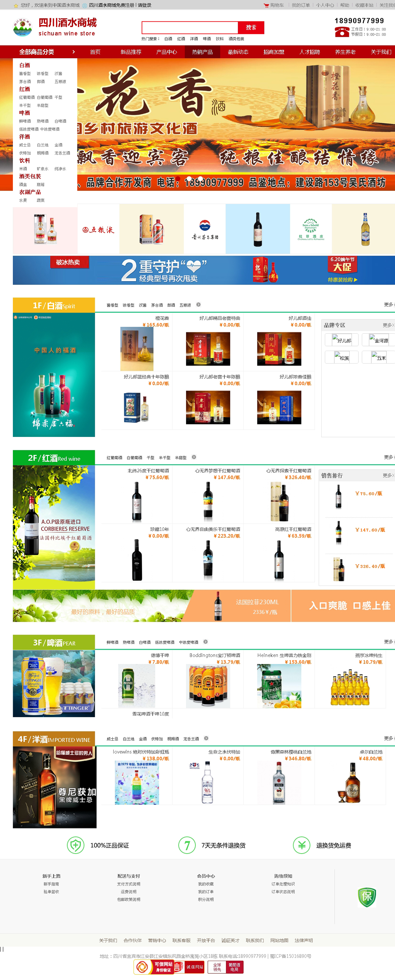The height and width of the screenshot is (980, 395).
Task: Click the 100% genuine guarantee shield icon
Action: click(75, 845)
